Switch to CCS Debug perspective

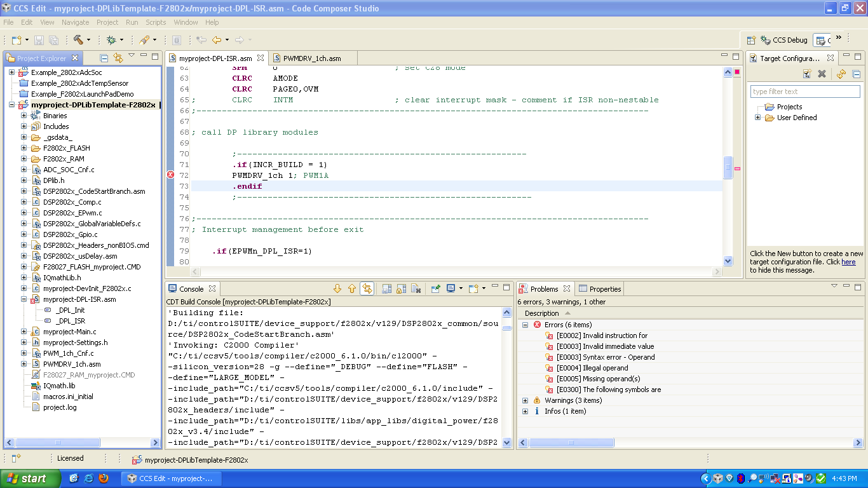pos(783,40)
